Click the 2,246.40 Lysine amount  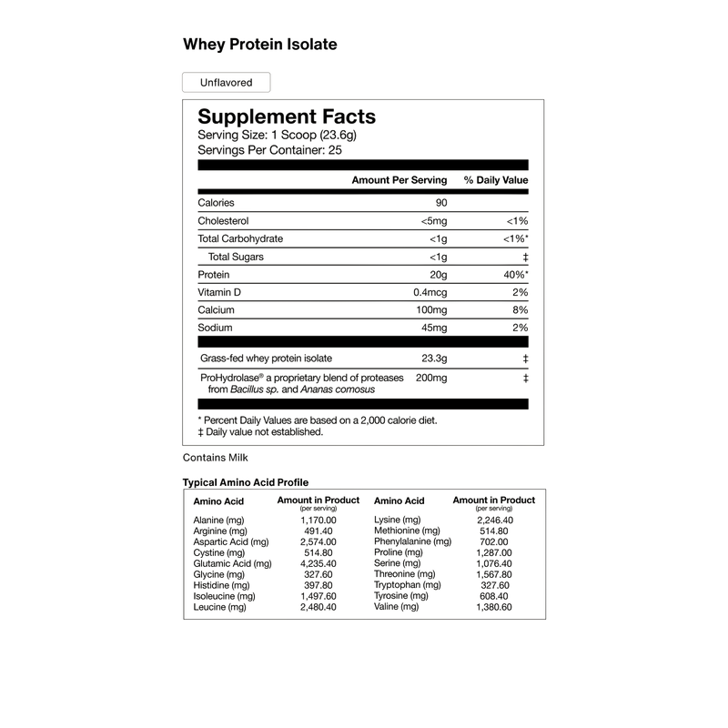(495, 521)
